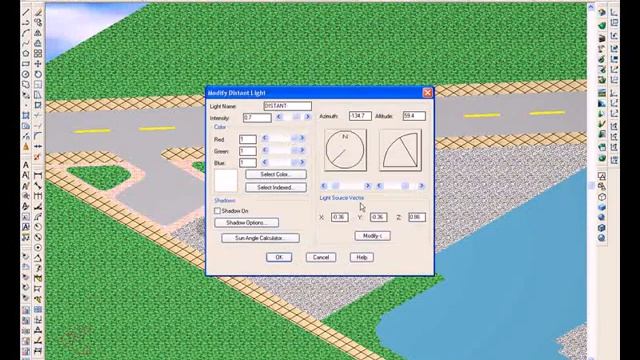Image resolution: width=640 pixels, height=360 pixels.
Task: Click the Intensity value field
Action: [257, 118]
